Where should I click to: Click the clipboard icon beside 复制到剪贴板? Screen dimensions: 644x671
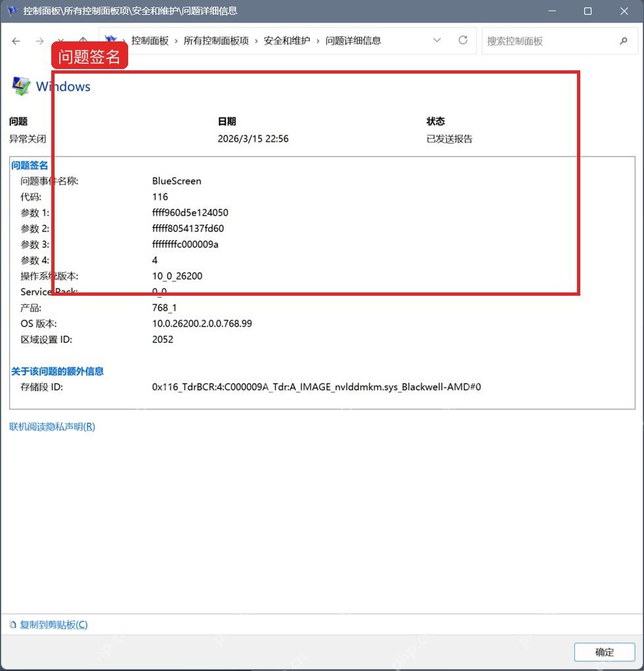click(x=13, y=625)
